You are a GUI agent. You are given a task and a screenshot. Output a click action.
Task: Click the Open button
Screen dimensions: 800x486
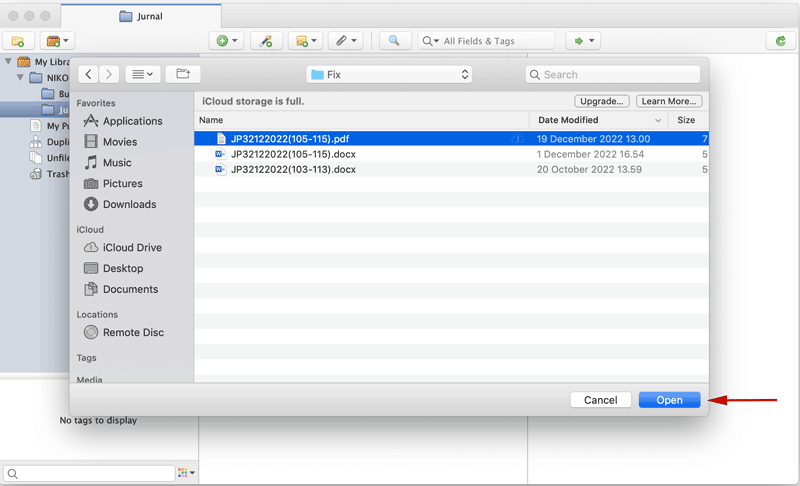click(x=669, y=400)
